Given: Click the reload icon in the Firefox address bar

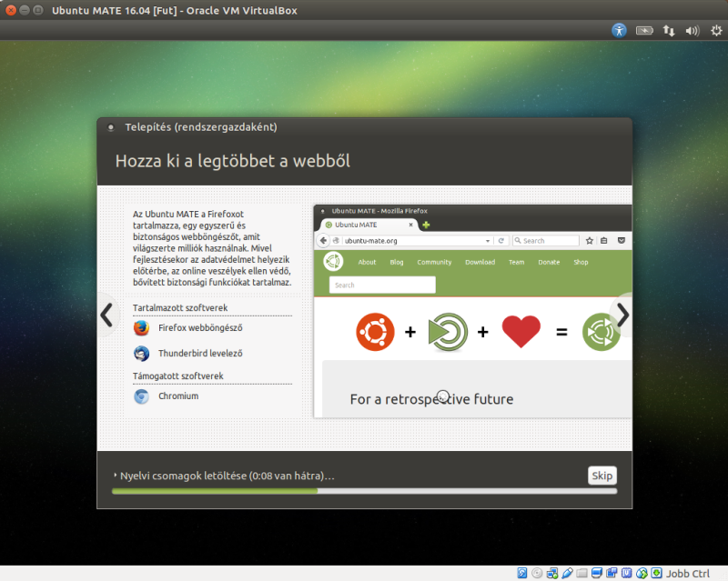Looking at the screenshot, I should (501, 240).
